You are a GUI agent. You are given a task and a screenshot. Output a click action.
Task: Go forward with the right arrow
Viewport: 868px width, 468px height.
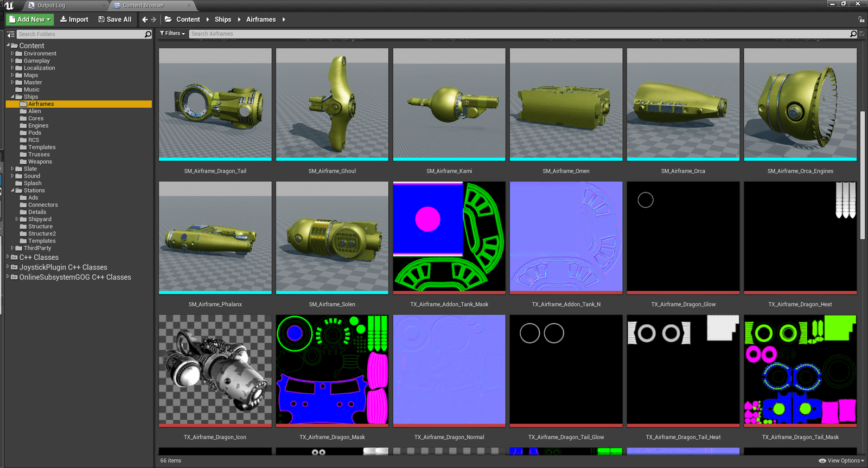pyautogui.click(x=154, y=20)
